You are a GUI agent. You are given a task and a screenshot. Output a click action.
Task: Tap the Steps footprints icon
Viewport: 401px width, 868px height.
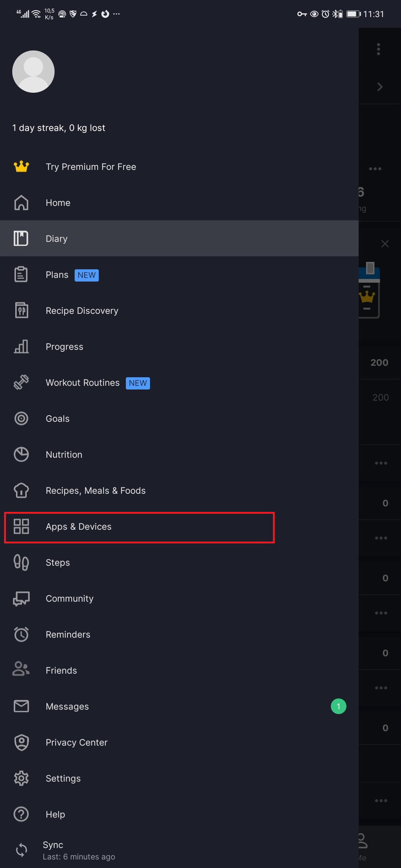[x=21, y=562]
